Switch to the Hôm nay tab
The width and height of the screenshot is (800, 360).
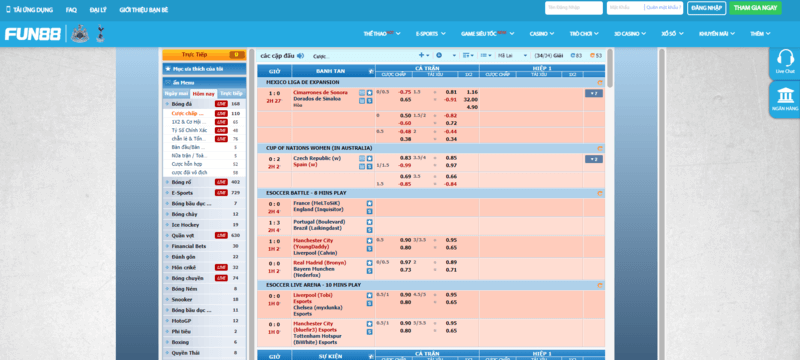[203, 94]
